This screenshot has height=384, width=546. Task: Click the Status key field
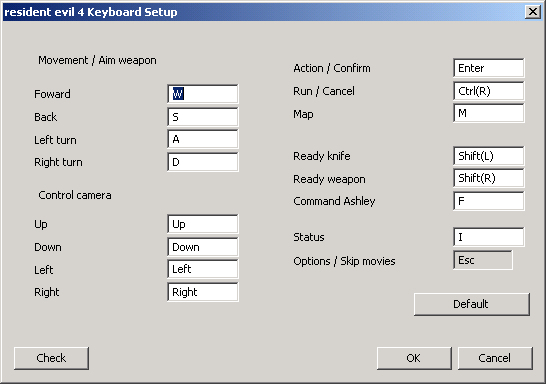click(489, 237)
